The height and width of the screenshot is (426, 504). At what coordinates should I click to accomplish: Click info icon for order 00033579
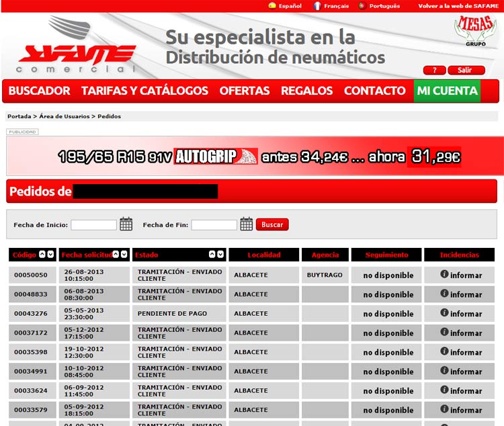[x=444, y=409]
